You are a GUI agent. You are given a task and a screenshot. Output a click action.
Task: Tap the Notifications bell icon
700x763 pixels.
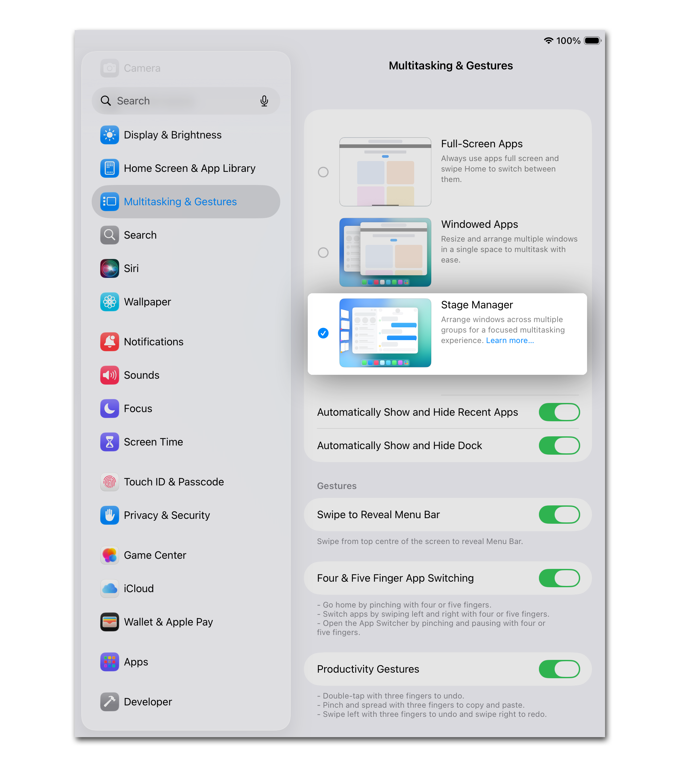pyautogui.click(x=109, y=341)
